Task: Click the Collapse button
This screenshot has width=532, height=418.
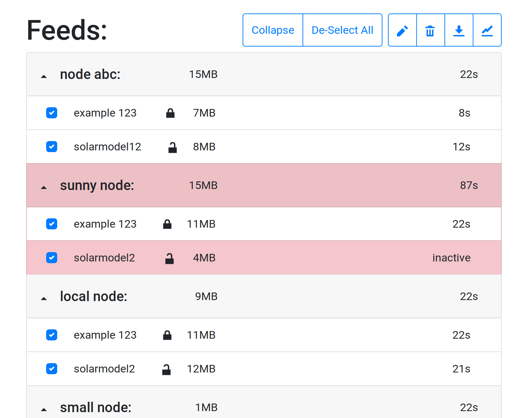Action: pos(273,30)
